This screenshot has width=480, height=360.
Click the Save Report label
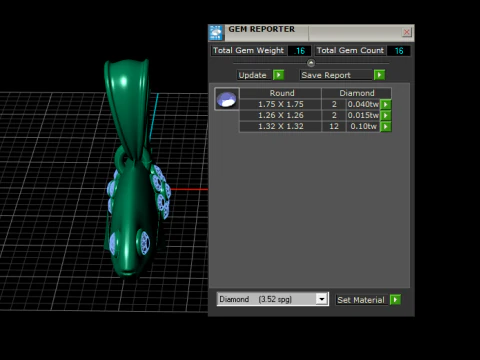tap(336, 75)
